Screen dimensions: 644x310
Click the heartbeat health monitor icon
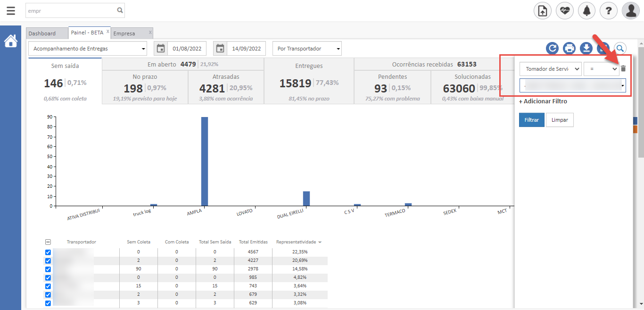(x=564, y=10)
